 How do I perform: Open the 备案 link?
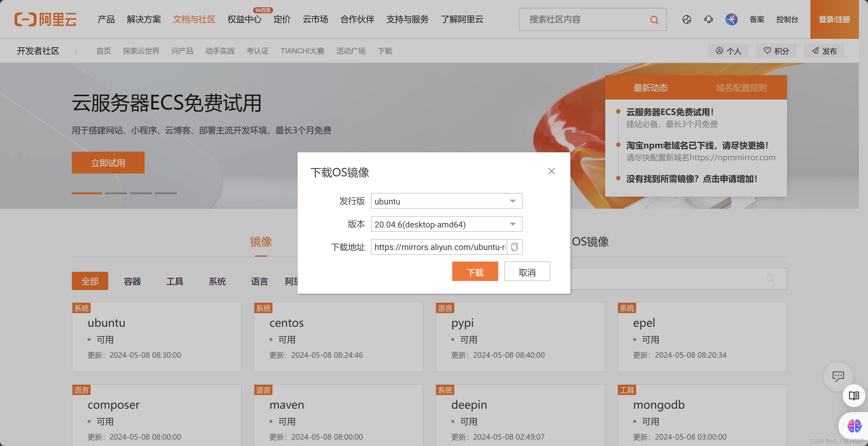point(757,19)
